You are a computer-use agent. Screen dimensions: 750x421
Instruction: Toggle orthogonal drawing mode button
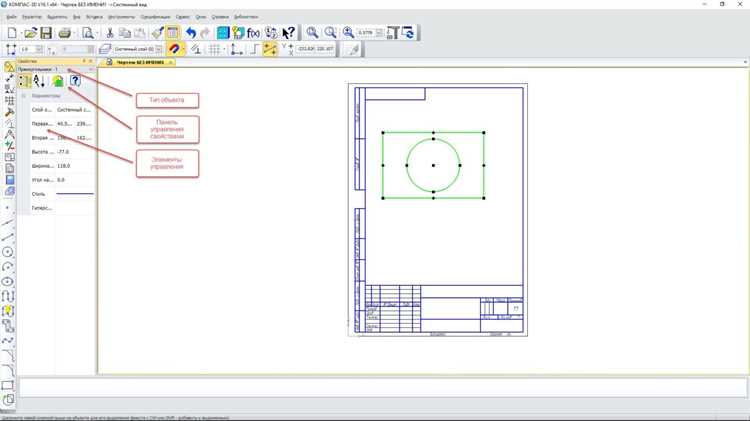coord(254,49)
